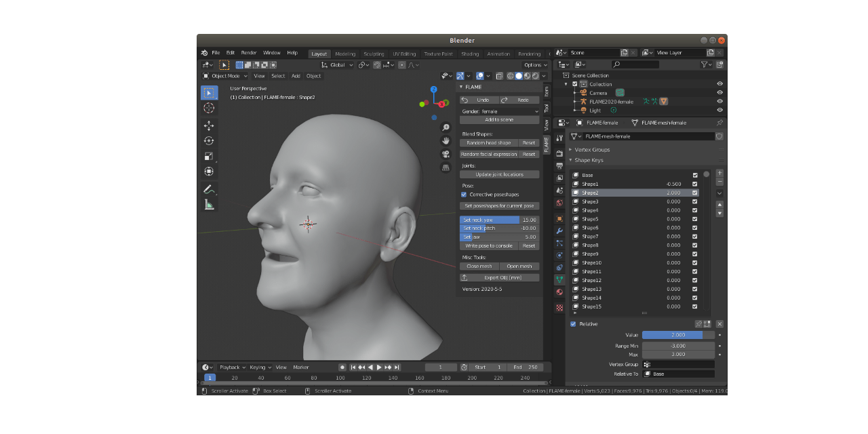Click the Random facial expression button
The width and height of the screenshot is (868, 434).
(x=490, y=153)
